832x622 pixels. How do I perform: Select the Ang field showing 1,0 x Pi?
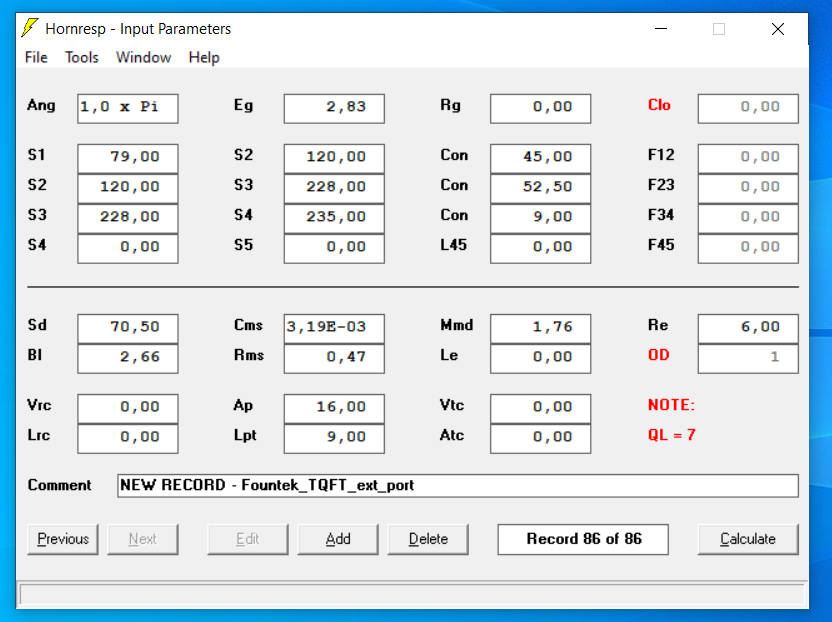coord(128,109)
